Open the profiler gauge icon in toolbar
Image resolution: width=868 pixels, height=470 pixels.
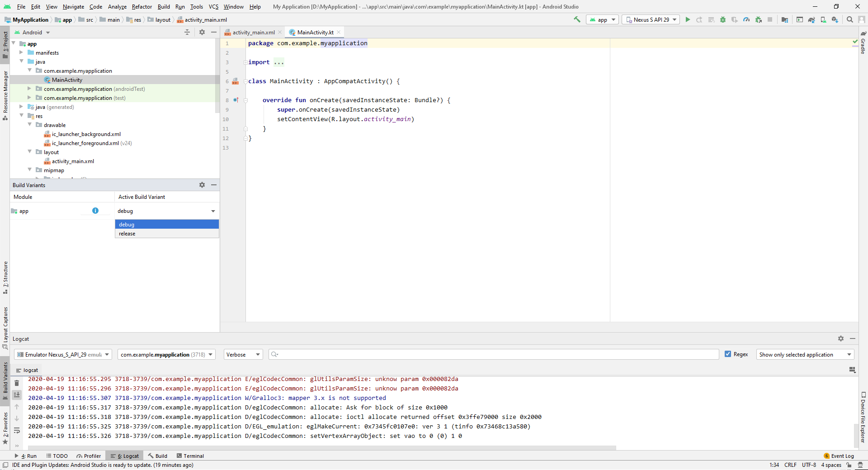pyautogui.click(x=746, y=19)
